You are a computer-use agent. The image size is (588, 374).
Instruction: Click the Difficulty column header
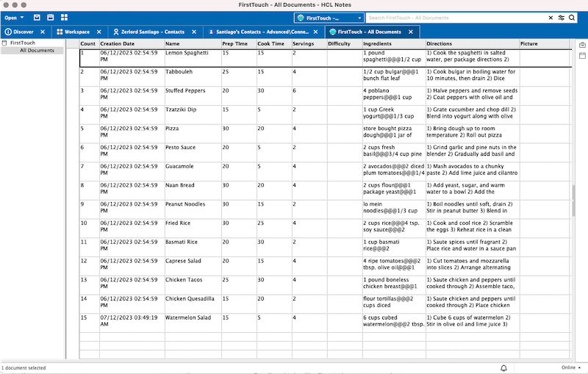pyautogui.click(x=345, y=43)
